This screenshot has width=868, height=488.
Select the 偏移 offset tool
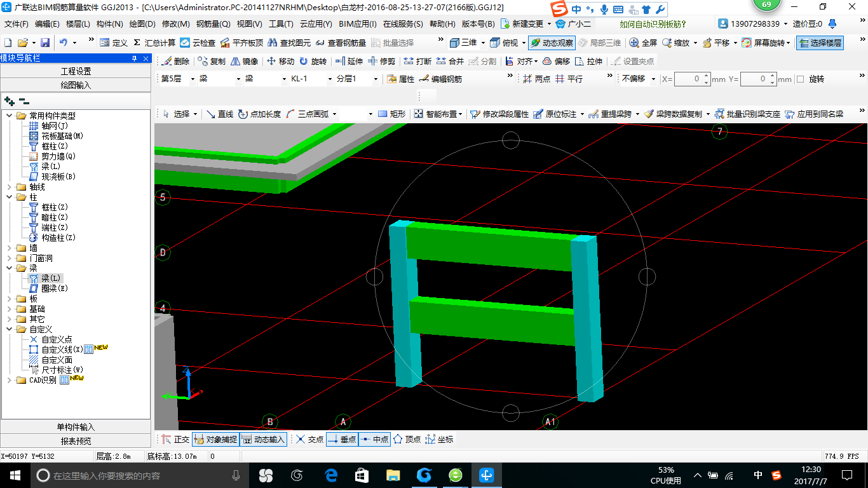(557, 62)
